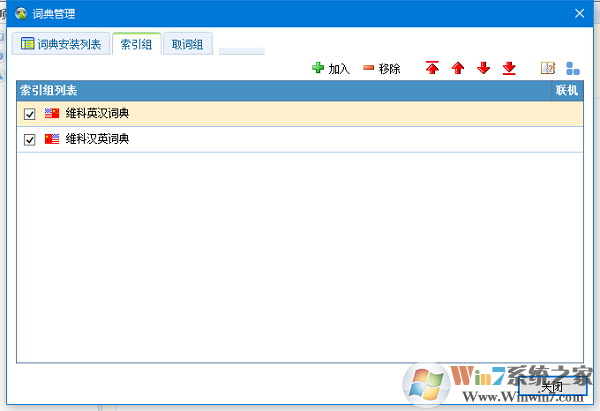Move selected dictionary to top

click(432, 68)
